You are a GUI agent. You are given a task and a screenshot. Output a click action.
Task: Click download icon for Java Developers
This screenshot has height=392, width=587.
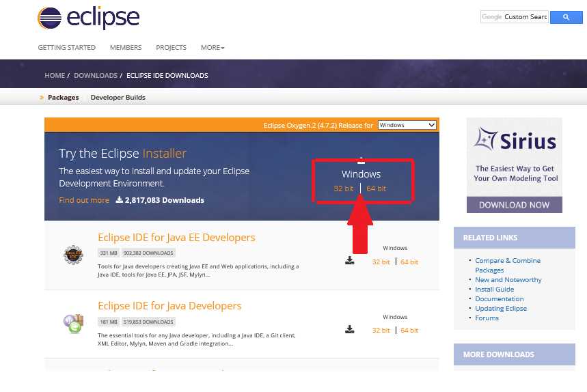[350, 329]
